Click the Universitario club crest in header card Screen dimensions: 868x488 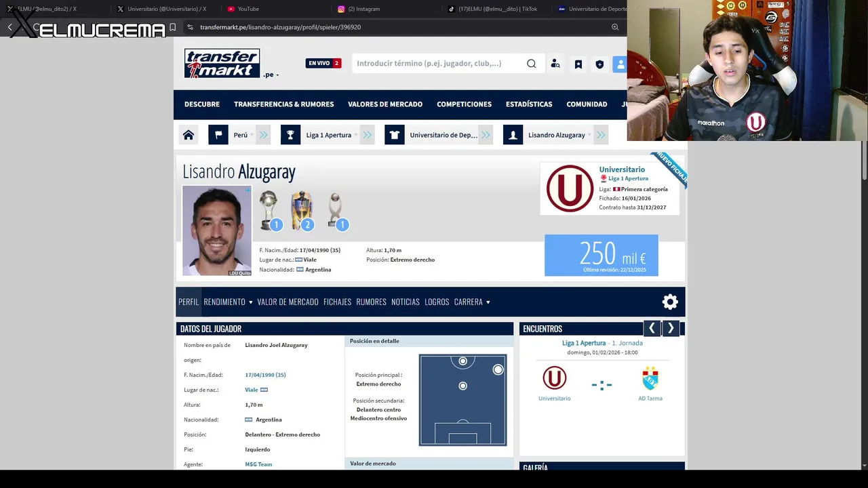click(x=570, y=188)
